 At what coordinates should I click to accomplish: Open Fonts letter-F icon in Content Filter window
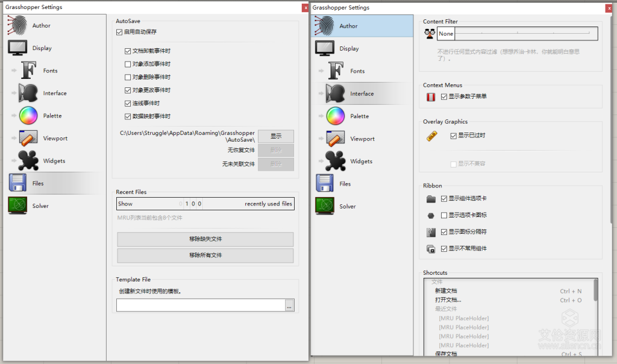click(x=336, y=71)
